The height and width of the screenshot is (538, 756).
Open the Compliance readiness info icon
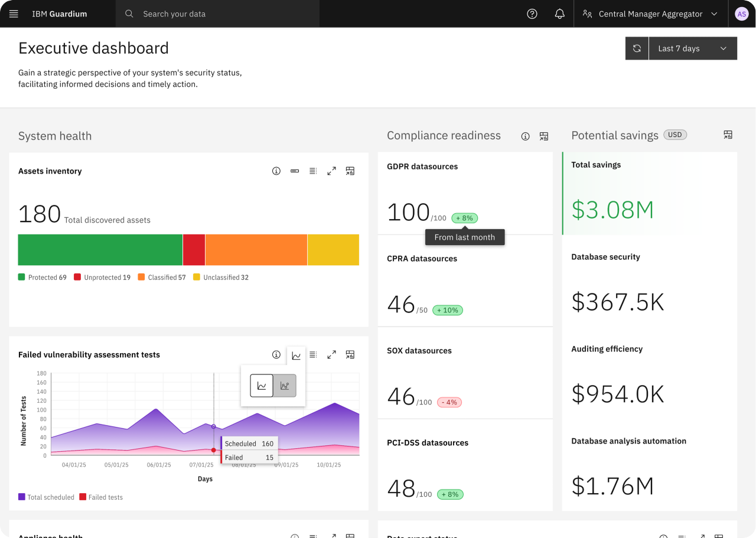tap(525, 136)
